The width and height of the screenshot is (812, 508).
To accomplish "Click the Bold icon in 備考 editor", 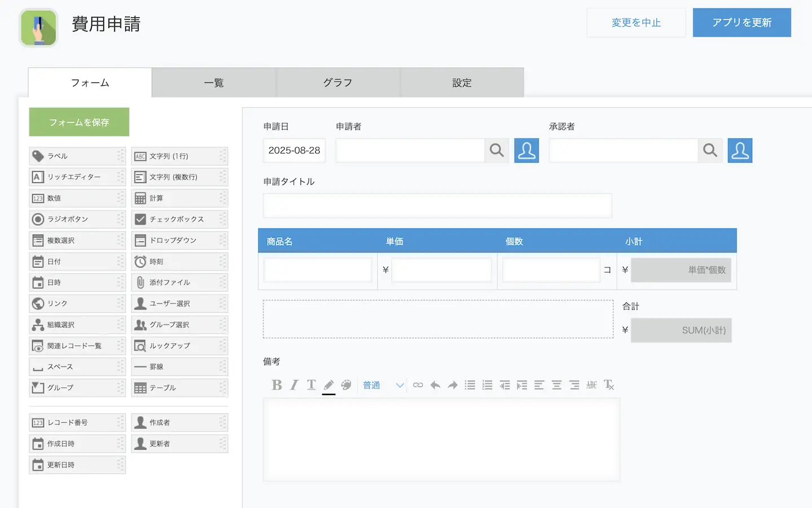I will 276,385.
